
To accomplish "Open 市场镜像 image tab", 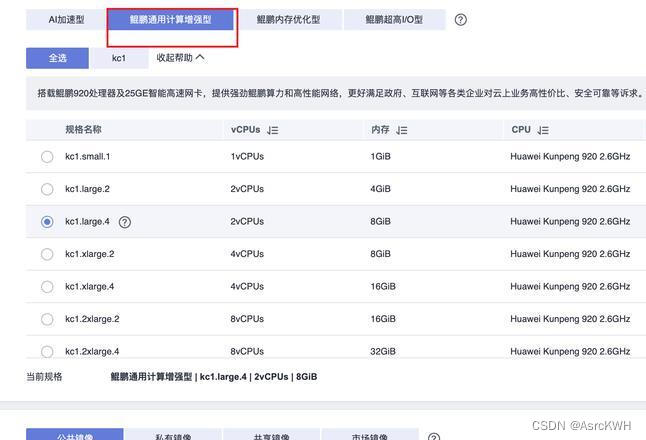I will (x=370, y=434).
